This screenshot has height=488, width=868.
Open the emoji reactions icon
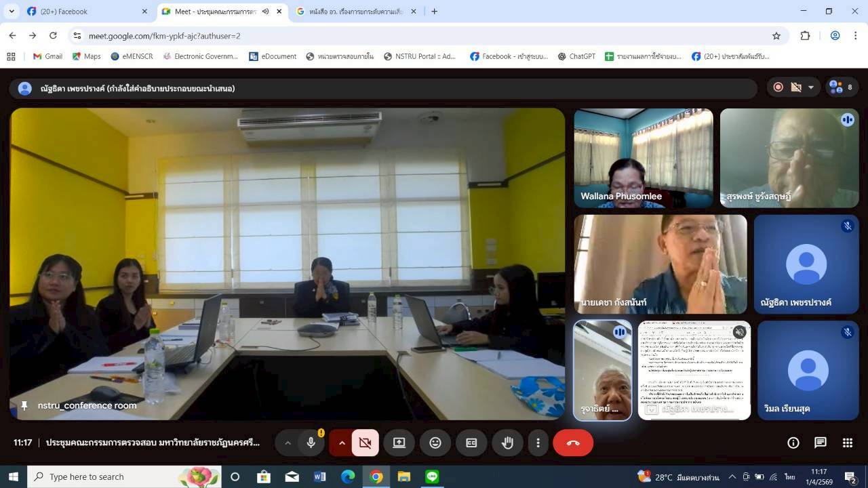coord(435,443)
